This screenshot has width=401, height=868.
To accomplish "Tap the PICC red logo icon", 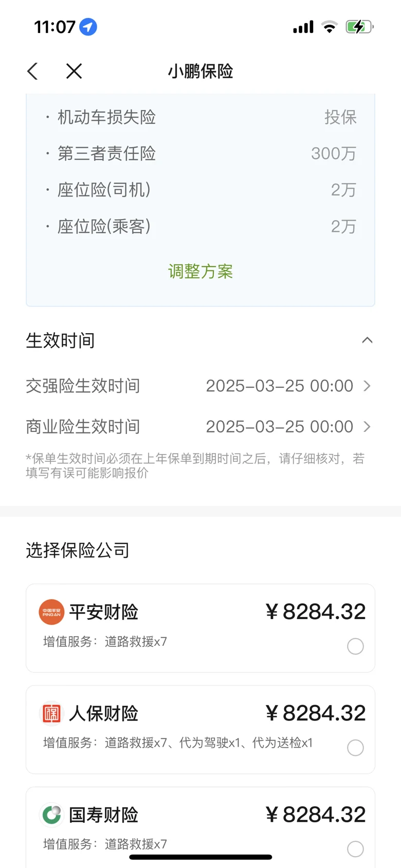I will [x=51, y=713].
